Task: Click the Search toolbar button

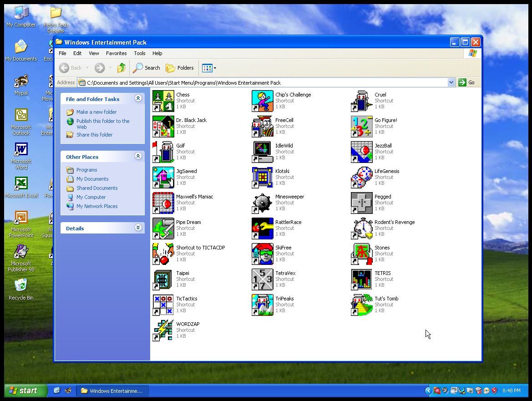Action: (x=146, y=68)
